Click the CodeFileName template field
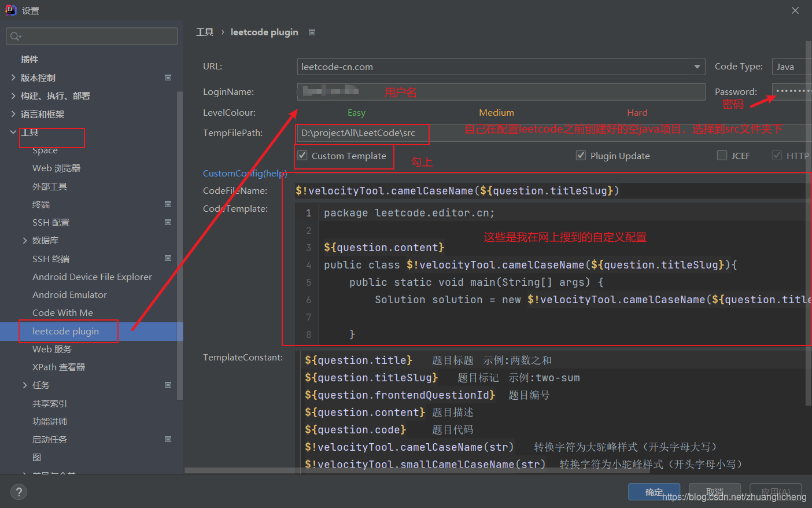This screenshot has width=812, height=508. 552,190
